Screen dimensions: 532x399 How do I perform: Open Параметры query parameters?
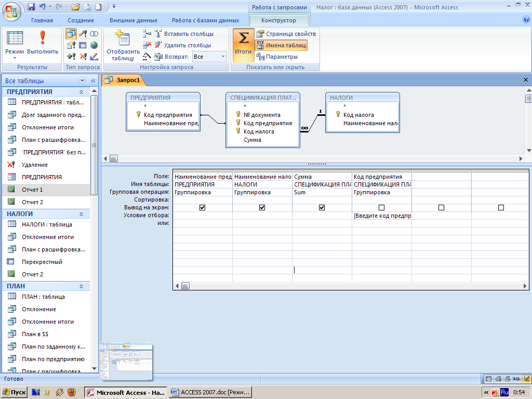coord(277,57)
